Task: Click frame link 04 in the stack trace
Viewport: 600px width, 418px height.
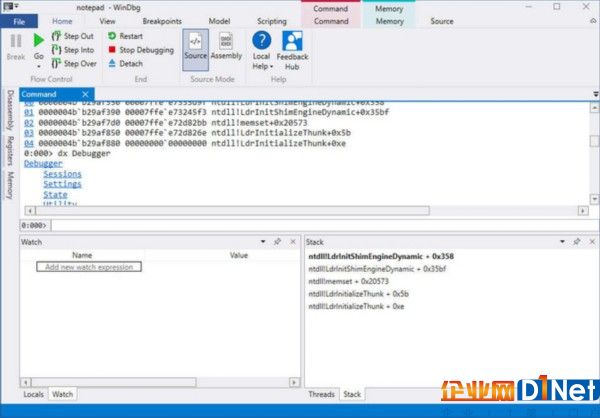Action: click(x=29, y=143)
